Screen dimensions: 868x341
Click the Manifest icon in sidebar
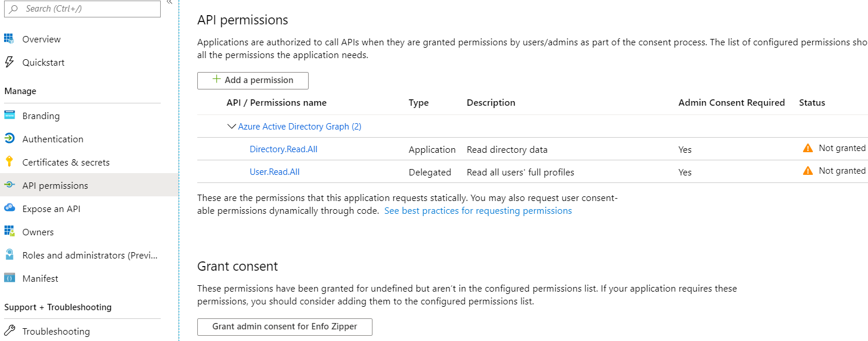(x=9, y=278)
